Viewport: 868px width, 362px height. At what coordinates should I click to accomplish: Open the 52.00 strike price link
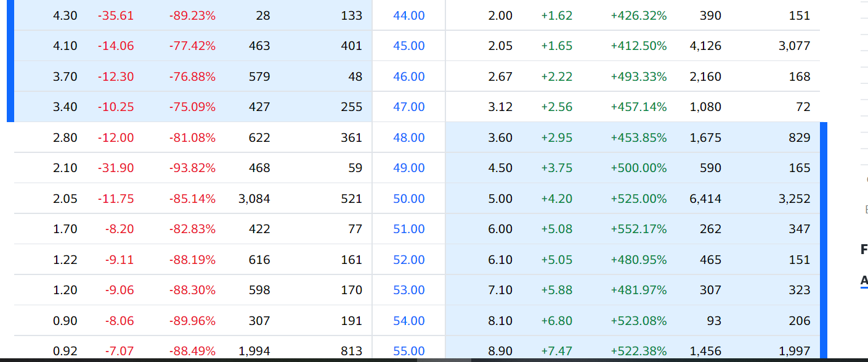[x=409, y=260]
